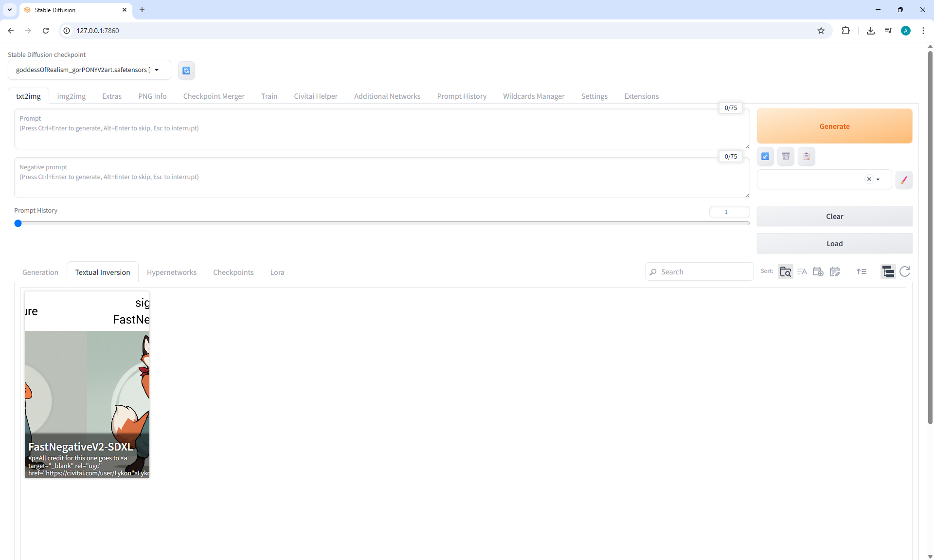Open the Lora tab
This screenshot has width=934, height=560.
click(277, 272)
